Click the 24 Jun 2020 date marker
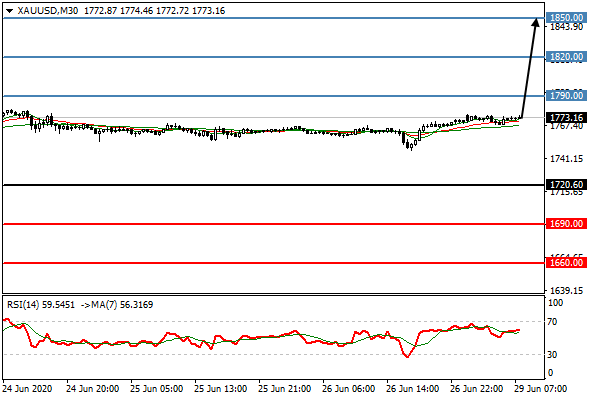The height and width of the screenshot is (400, 590). click(27, 389)
